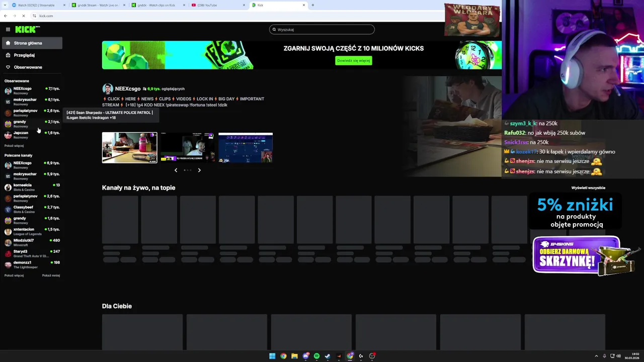Click the green Kick logo
Image resolution: width=644 pixels, height=362 pixels.
(x=27, y=30)
